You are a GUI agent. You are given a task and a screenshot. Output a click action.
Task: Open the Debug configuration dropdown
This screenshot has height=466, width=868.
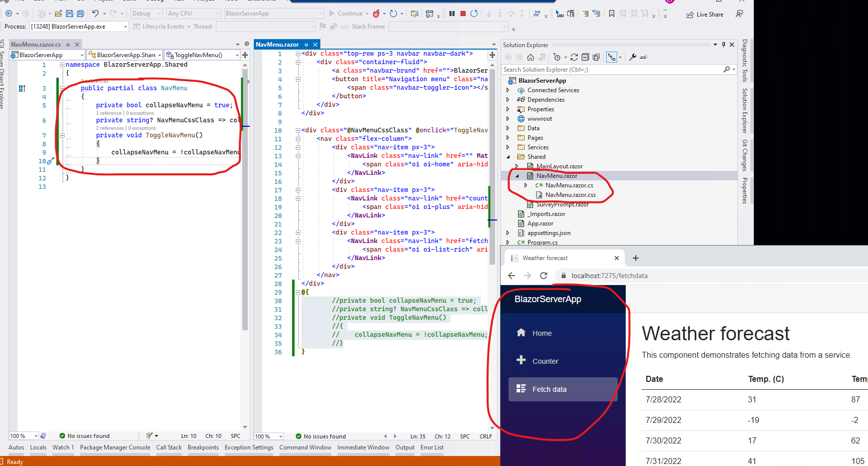pos(147,14)
